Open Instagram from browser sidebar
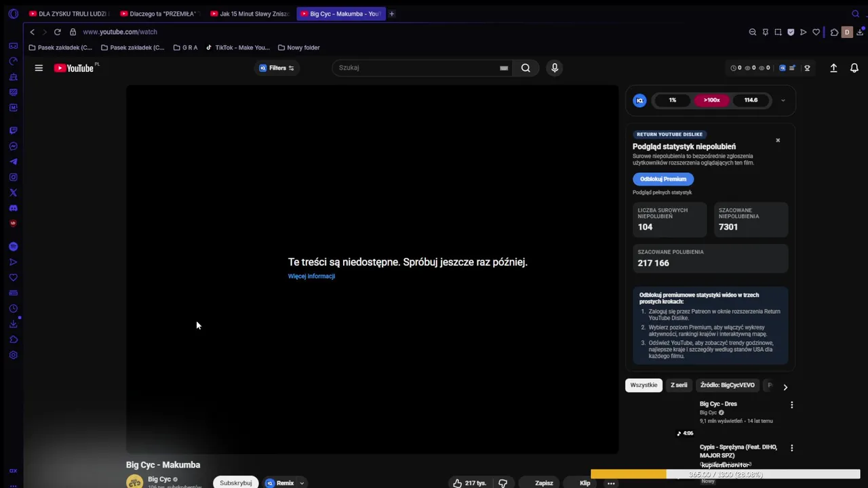 click(x=13, y=178)
